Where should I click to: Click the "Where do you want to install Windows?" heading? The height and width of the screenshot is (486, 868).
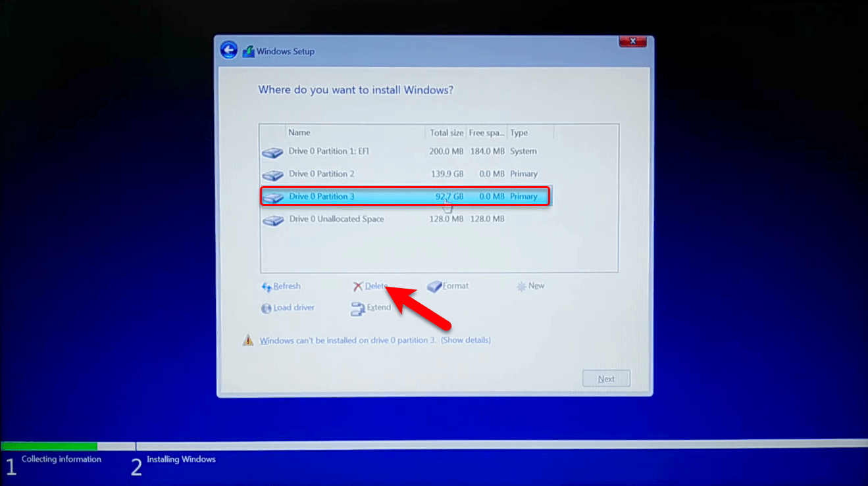point(355,89)
